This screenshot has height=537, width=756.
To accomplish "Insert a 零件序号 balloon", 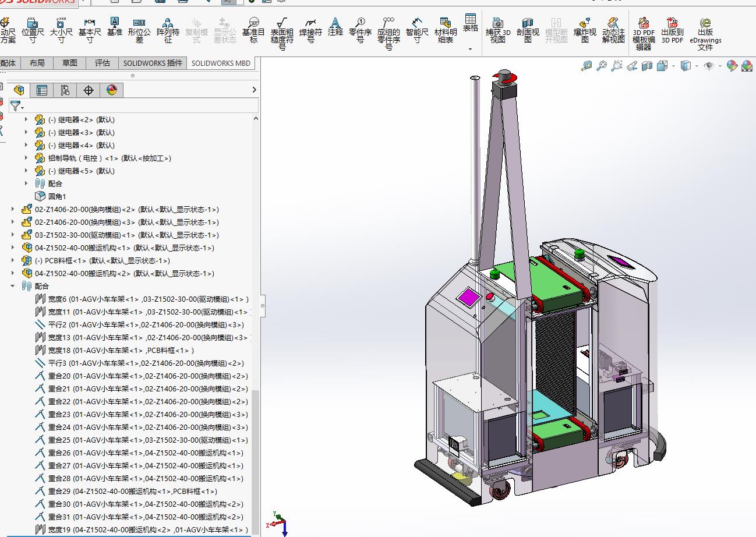I will (x=361, y=30).
